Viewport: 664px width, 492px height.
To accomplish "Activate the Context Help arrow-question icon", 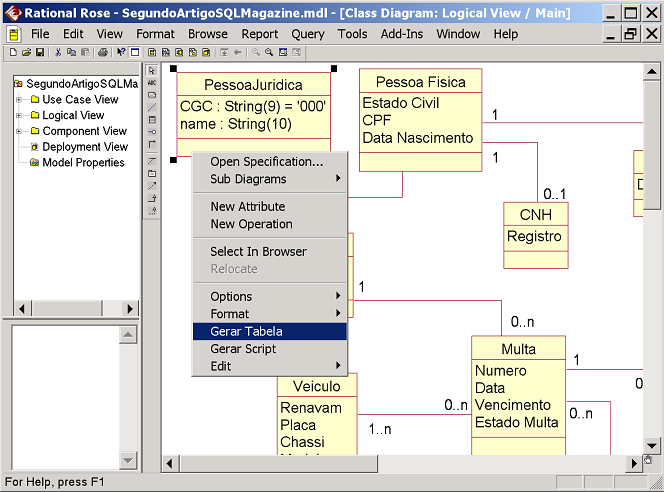I will [x=121, y=53].
